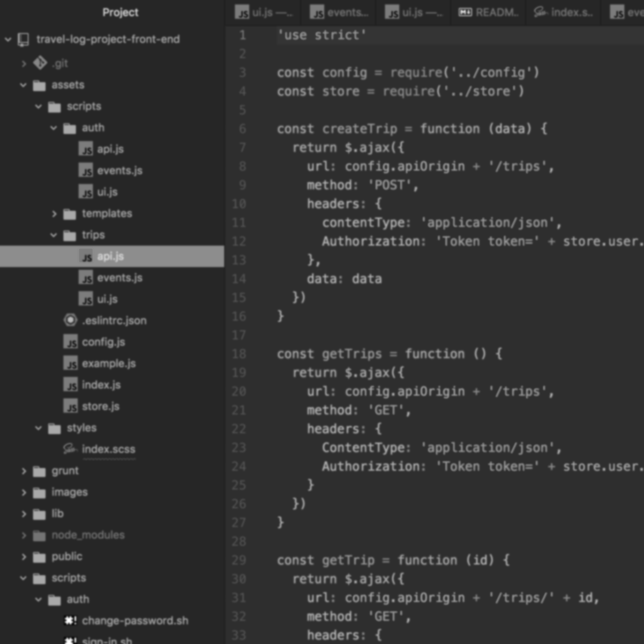This screenshot has width=644, height=644.
Task: Click JS icon of api.js in auth
Action: click(x=86, y=149)
